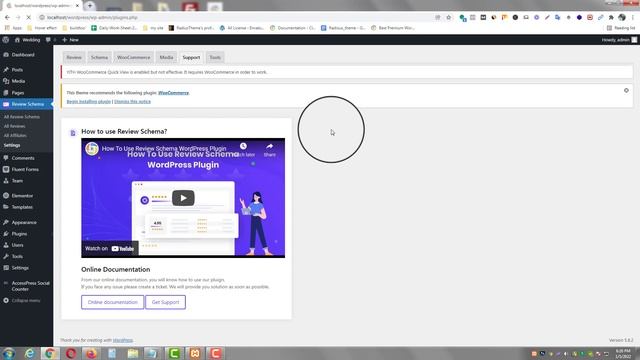Image resolution: width=640 pixels, height=360 pixels.
Task: Select Review Schema in the sidebar
Action: (x=27, y=104)
